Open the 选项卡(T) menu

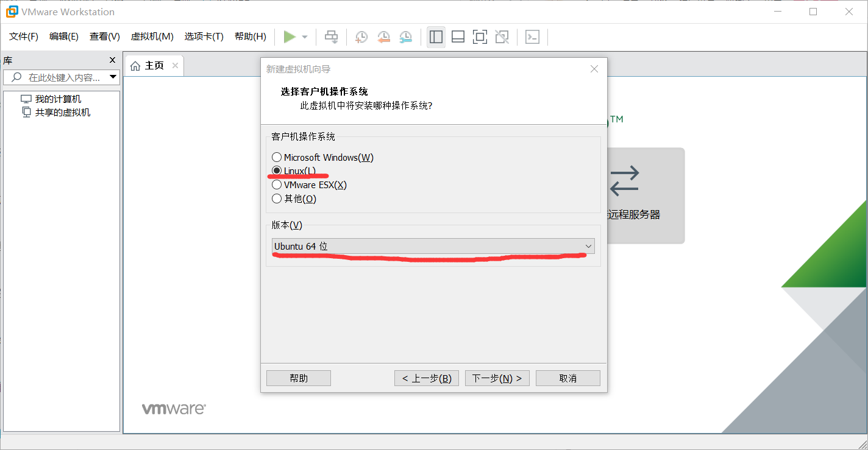click(x=204, y=37)
